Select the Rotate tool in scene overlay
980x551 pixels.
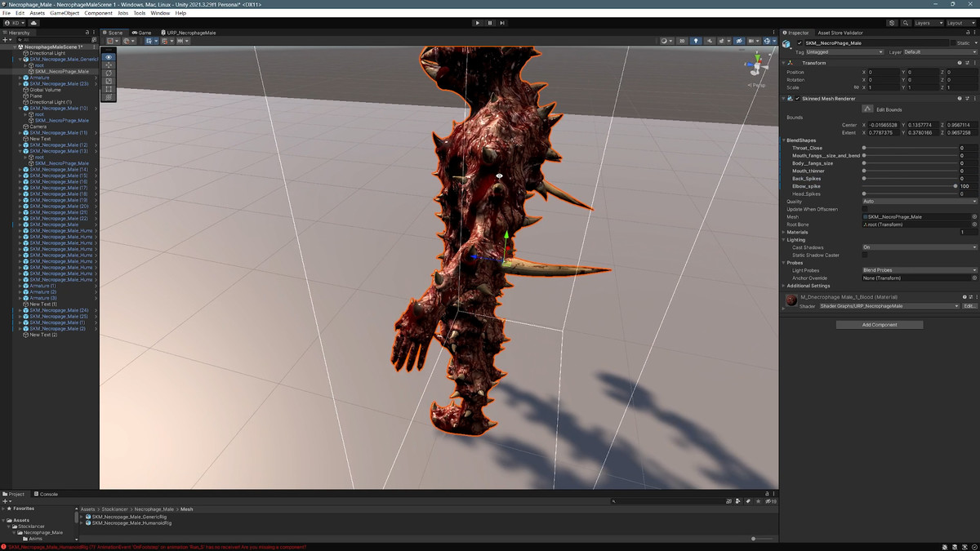click(x=109, y=73)
